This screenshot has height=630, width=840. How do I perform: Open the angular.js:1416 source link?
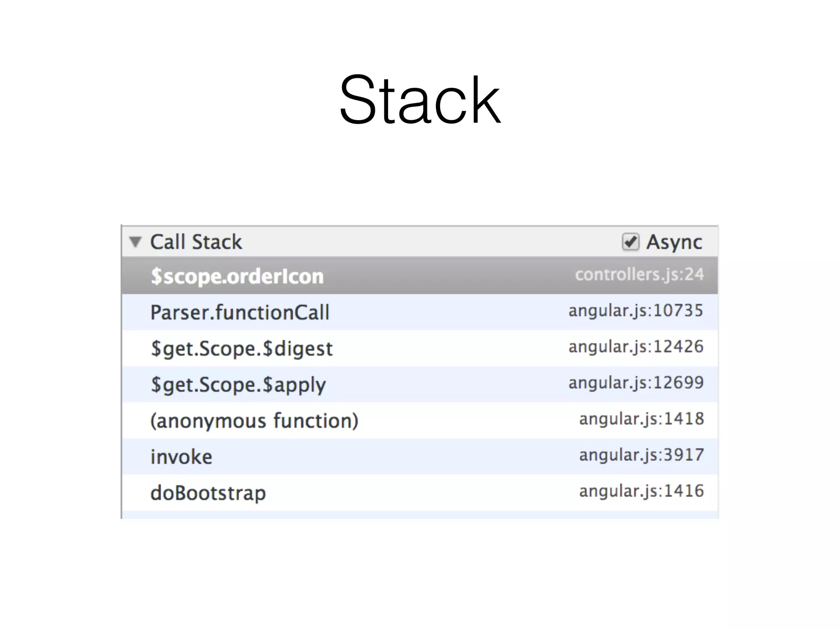[641, 491]
